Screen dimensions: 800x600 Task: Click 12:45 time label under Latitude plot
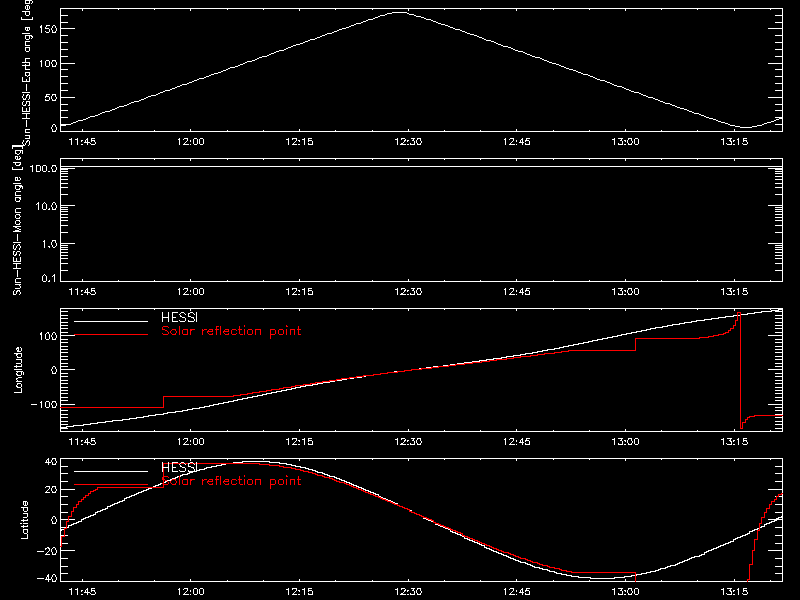pos(517,592)
